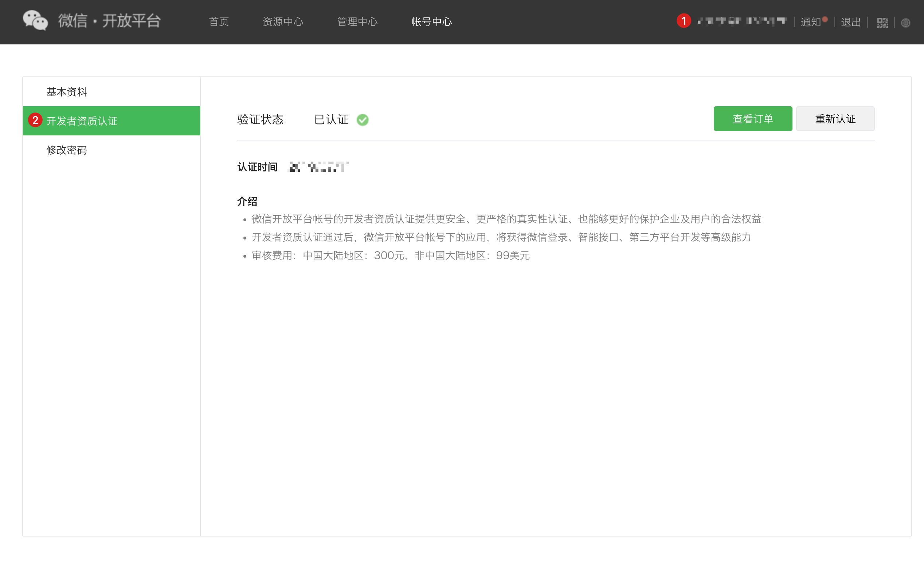
Task: Click the 微信·开放平台 title text
Action: (x=109, y=21)
